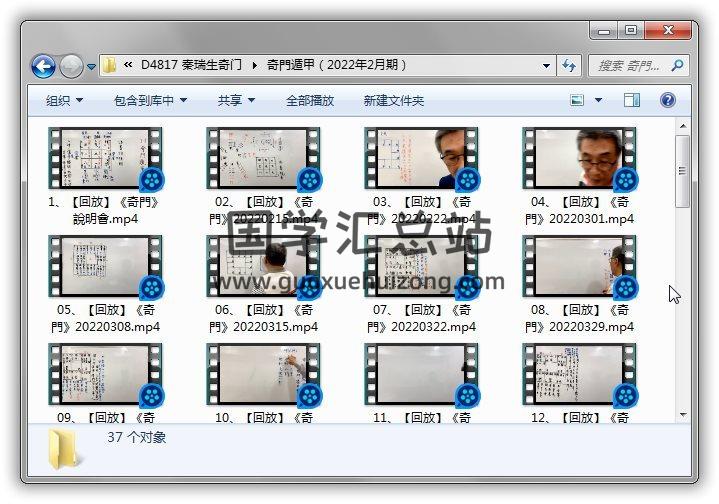
Task: Select the 04 20220301.mp4 video icon
Action: tap(580, 158)
